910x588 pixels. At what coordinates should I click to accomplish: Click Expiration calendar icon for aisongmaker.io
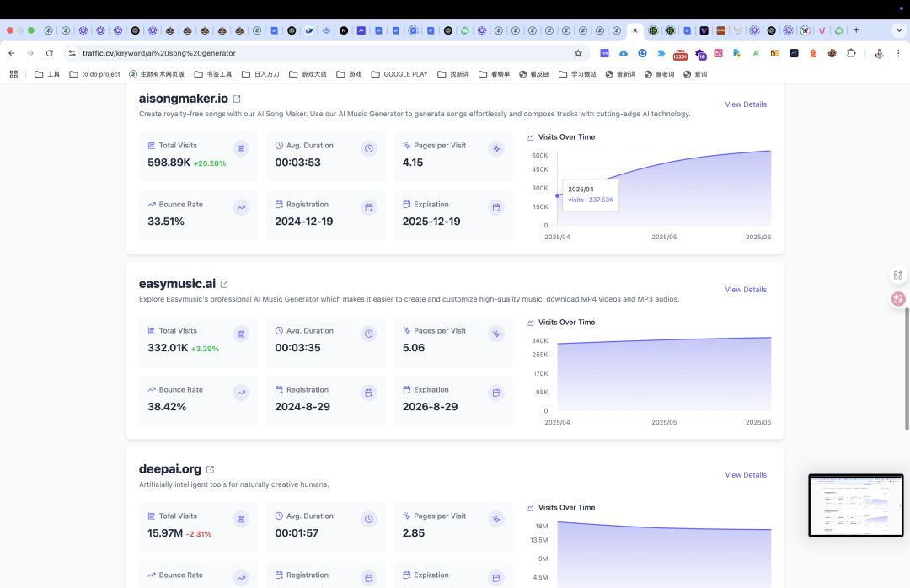click(496, 207)
